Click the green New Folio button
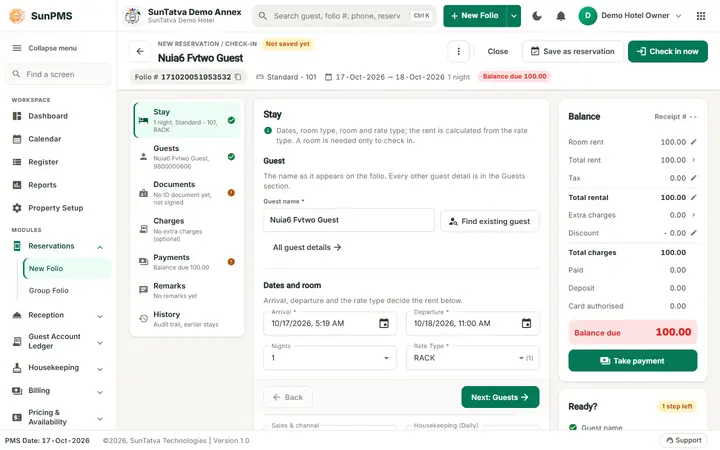 coord(475,16)
